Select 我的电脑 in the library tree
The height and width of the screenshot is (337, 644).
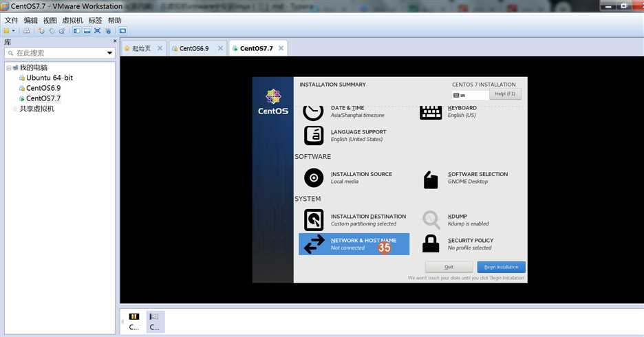34,67
